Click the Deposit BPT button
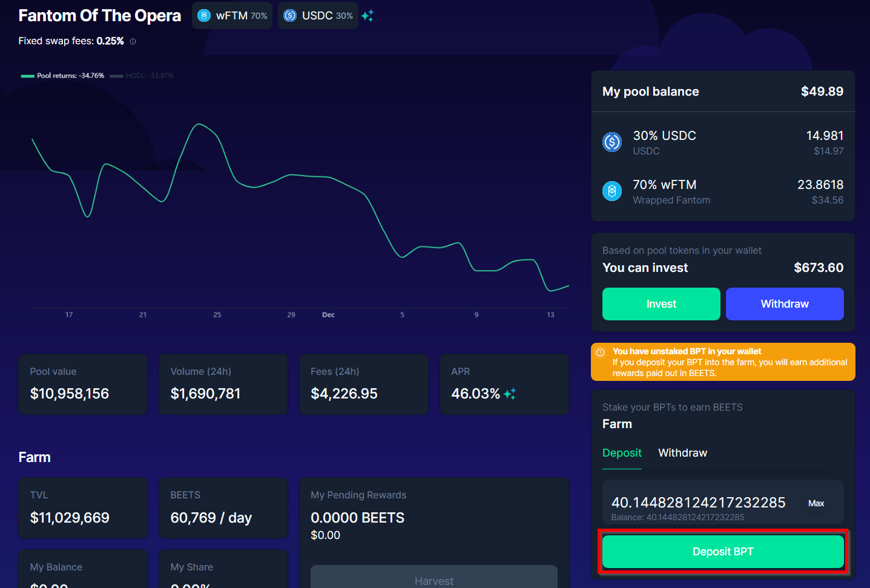 pos(723,552)
